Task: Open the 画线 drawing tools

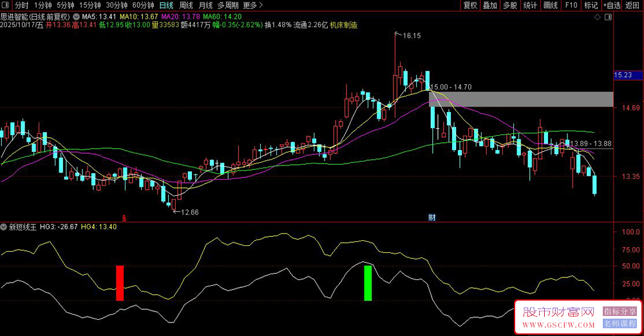Action: point(551,5)
